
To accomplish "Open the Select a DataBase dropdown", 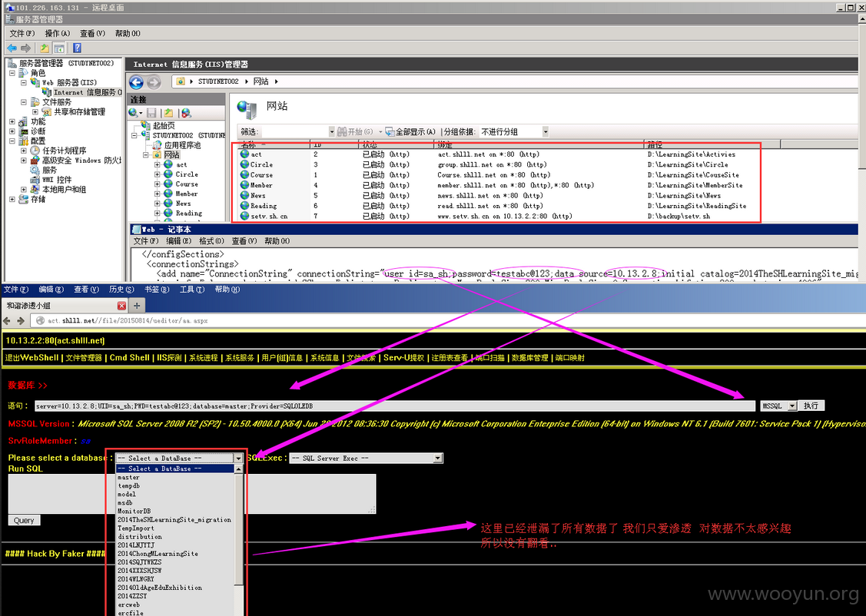I will click(x=179, y=458).
